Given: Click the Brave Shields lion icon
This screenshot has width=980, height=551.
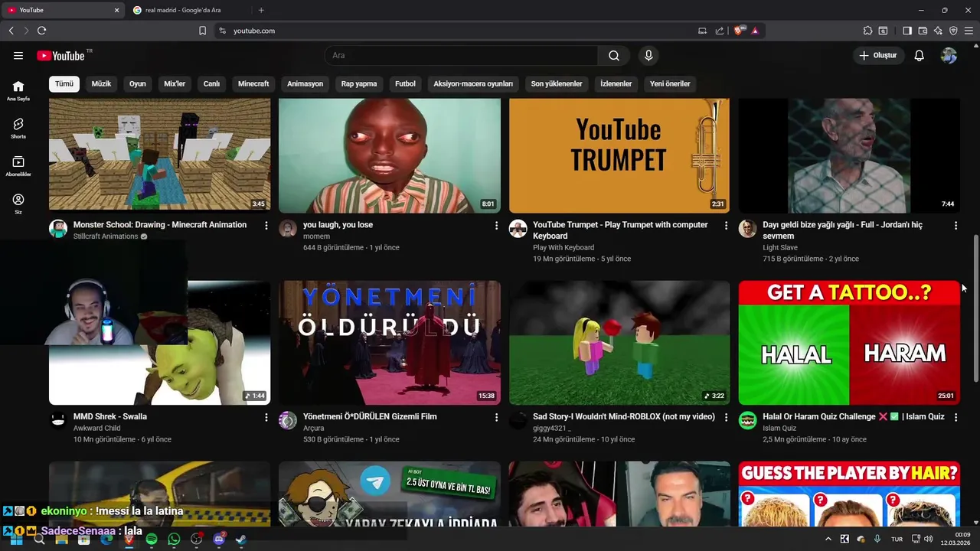Looking at the screenshot, I should click(739, 31).
